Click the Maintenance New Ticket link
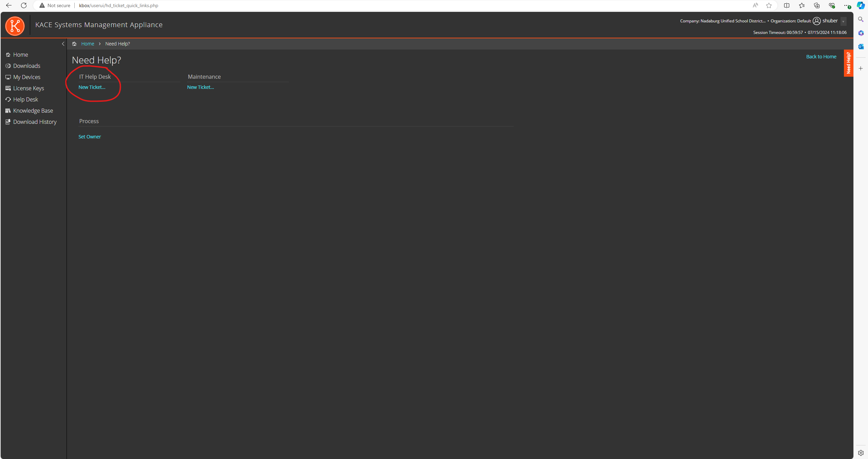The image size is (868, 459). [x=200, y=87]
